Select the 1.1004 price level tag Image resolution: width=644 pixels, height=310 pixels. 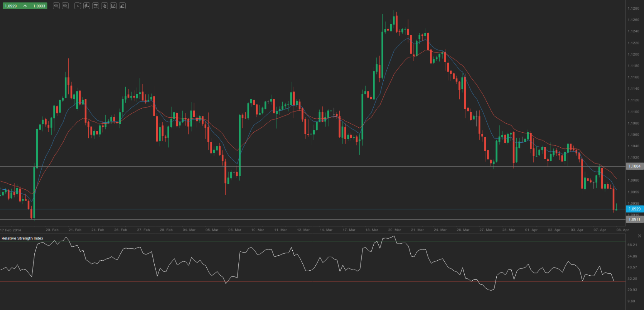coord(634,166)
